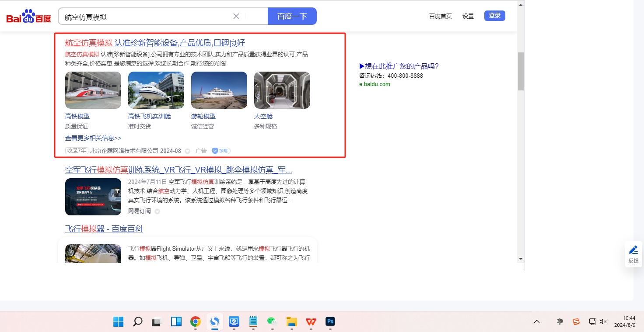Screen dimensions: 644x332
Task: Click the Sogou input method tray icon
Action: [576, 322]
